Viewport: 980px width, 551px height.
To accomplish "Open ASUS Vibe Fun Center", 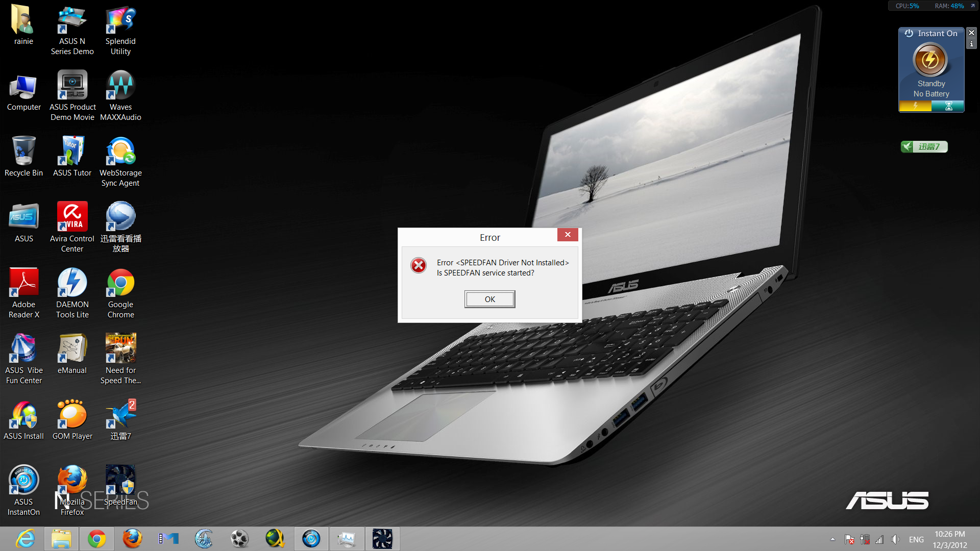I will 23,359.
